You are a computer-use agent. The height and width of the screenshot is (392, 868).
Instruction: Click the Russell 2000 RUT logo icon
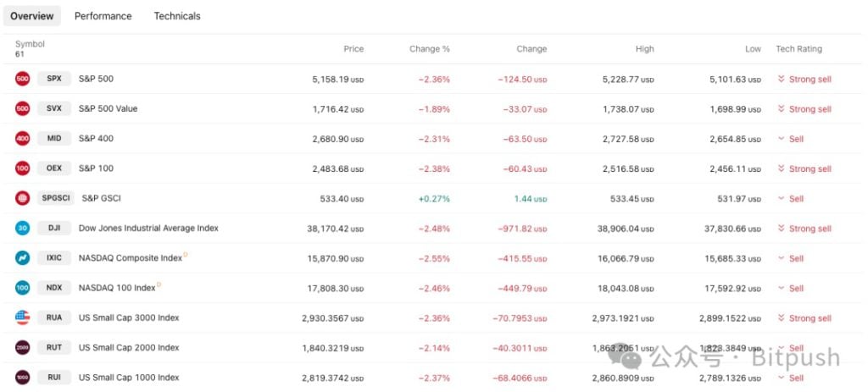[23, 348]
